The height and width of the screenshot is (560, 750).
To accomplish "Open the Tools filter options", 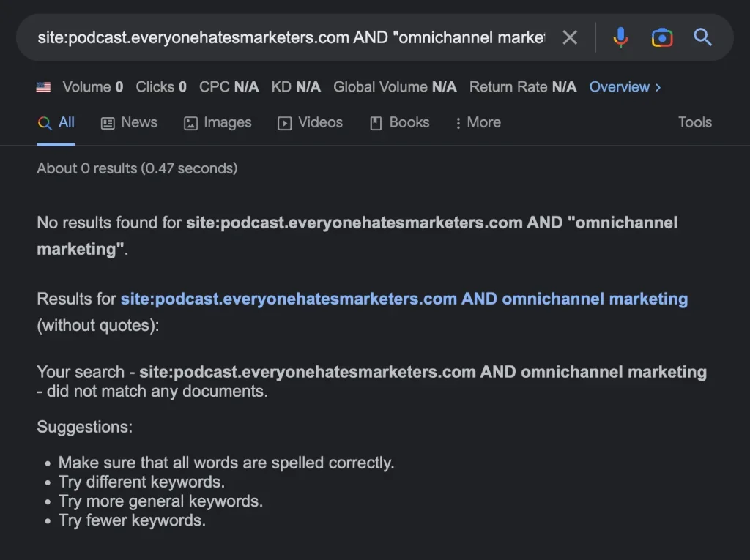I will tap(694, 122).
